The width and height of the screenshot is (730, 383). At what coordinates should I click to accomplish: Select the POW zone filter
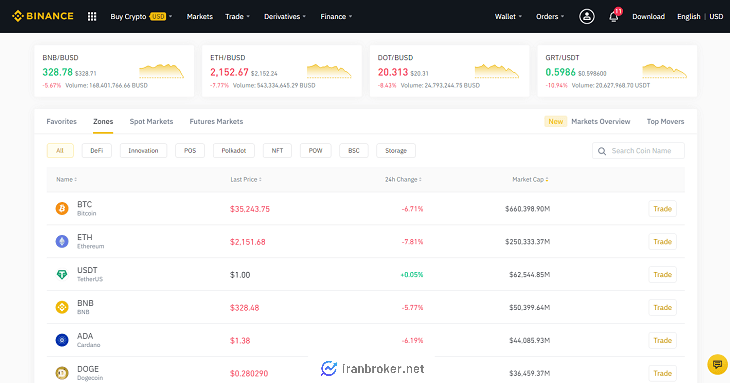point(316,151)
